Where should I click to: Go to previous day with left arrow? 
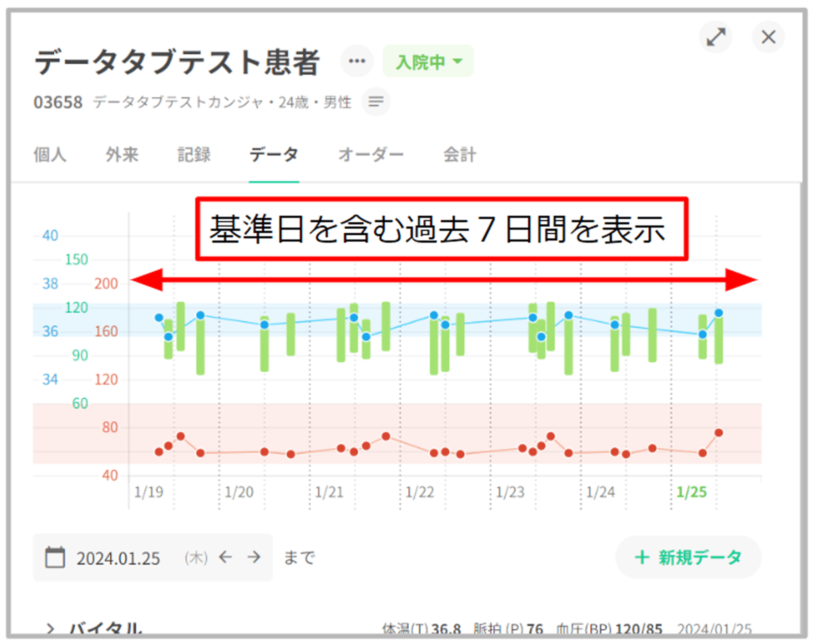(225, 557)
